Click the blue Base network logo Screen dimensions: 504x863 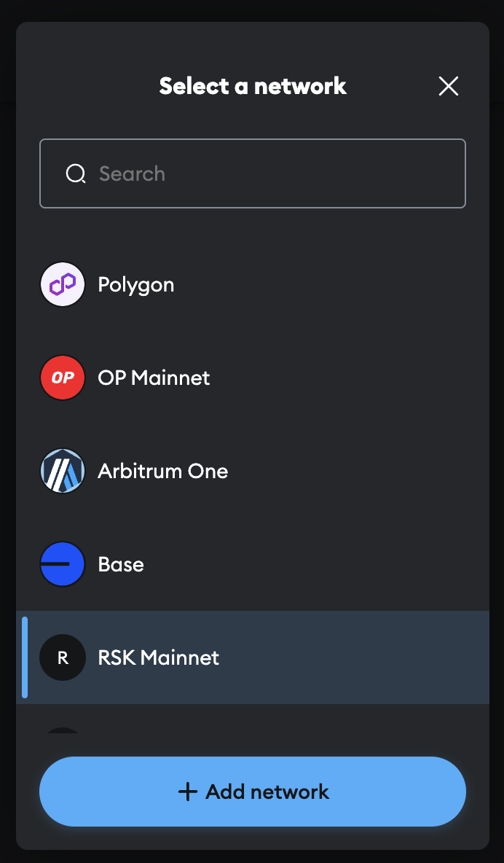pos(63,564)
